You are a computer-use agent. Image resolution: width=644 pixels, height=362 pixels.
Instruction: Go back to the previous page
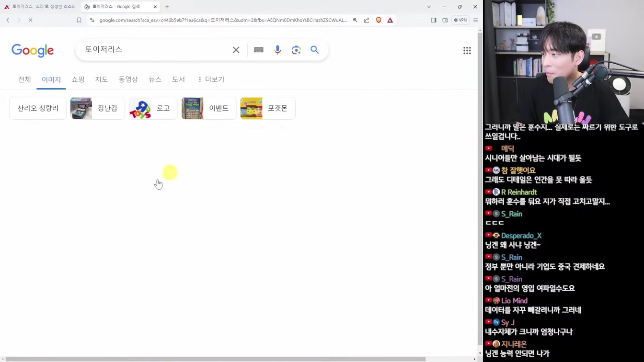[x=8, y=20]
